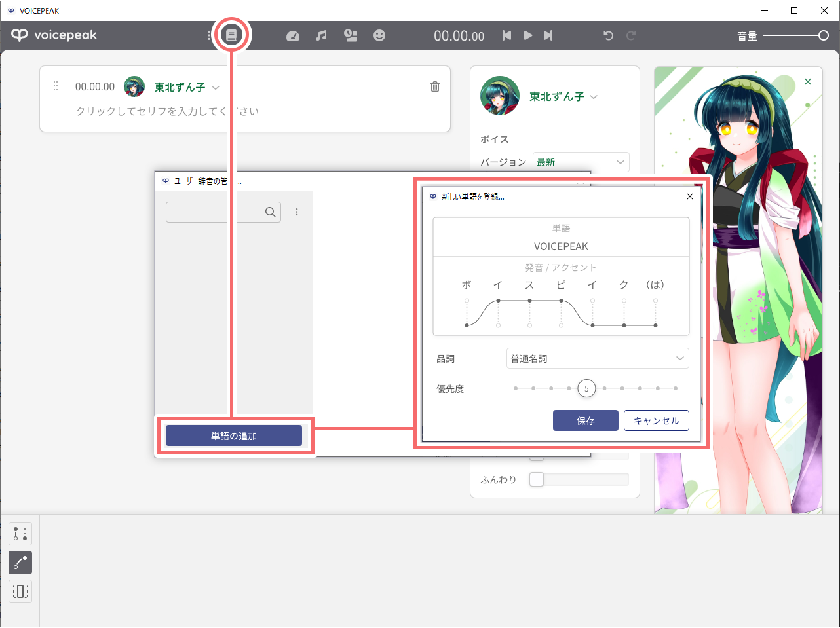Screen dimensions: 840x628
Task: Click the narrator avatar in the text block
Action: tap(134, 86)
